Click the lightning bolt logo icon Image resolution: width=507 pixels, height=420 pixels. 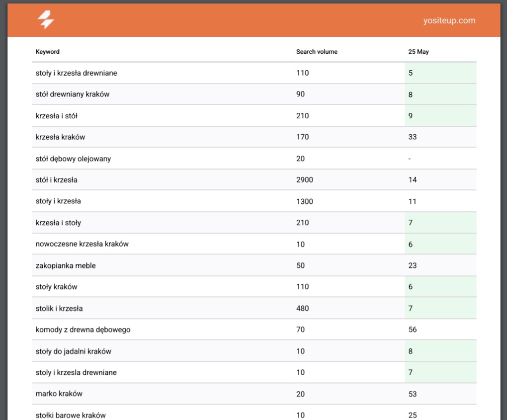coord(46,20)
